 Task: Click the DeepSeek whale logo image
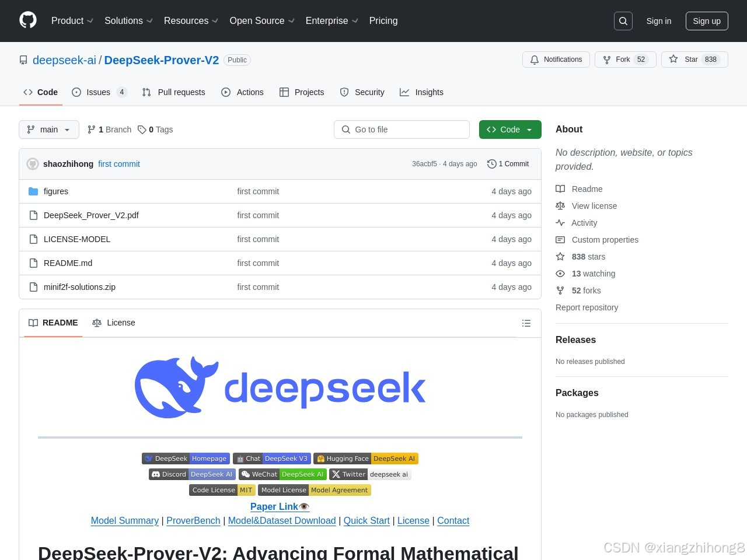[280, 387]
